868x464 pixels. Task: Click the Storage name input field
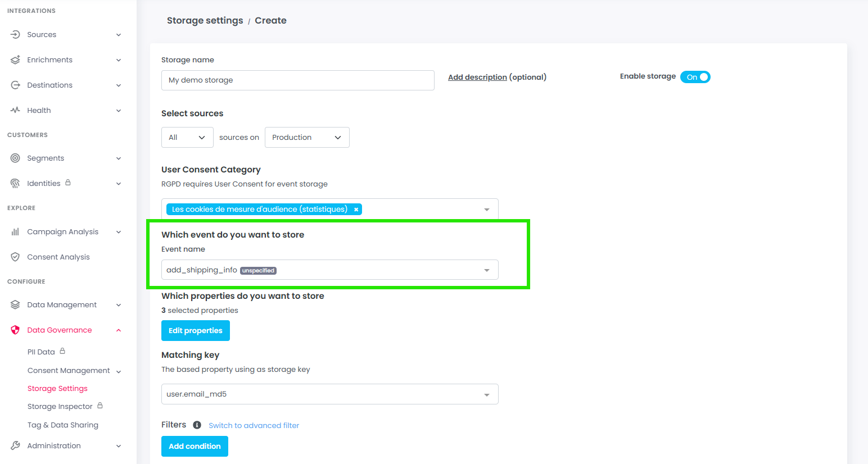click(x=297, y=80)
